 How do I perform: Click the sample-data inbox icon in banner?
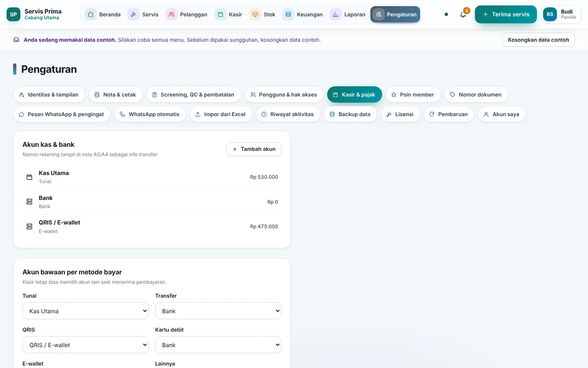coord(16,40)
